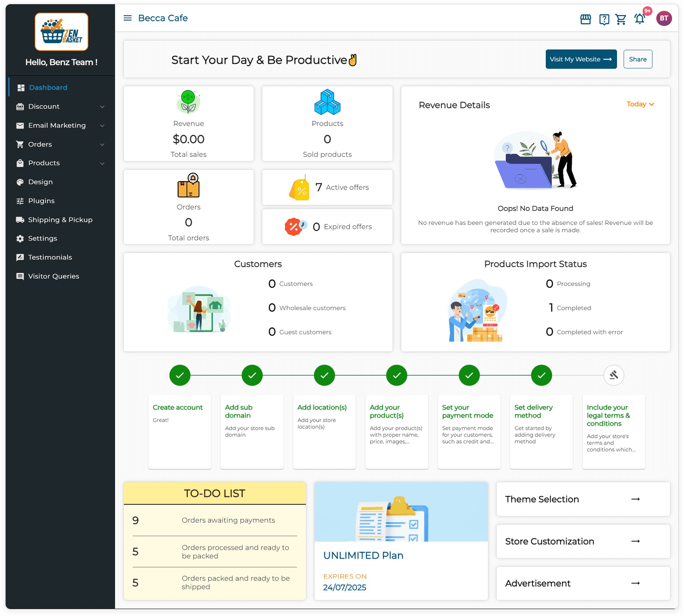Click the BT user avatar
684x616 pixels.
tap(664, 19)
